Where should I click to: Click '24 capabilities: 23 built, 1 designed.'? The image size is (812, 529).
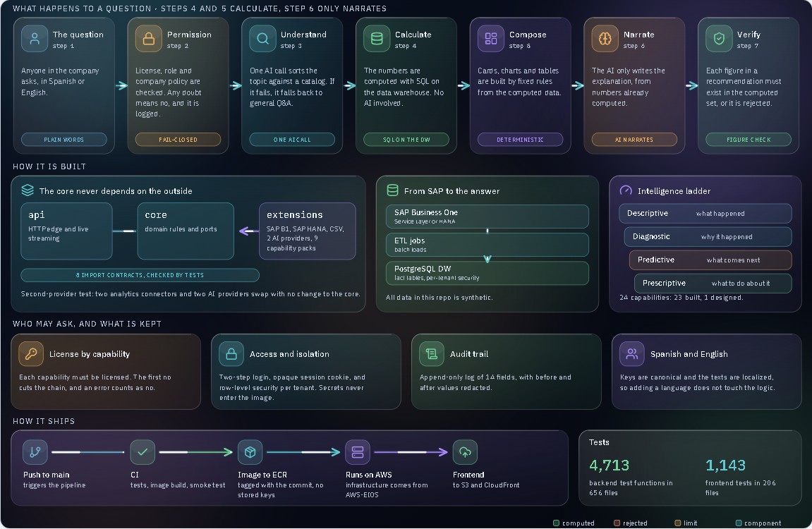(x=681, y=297)
